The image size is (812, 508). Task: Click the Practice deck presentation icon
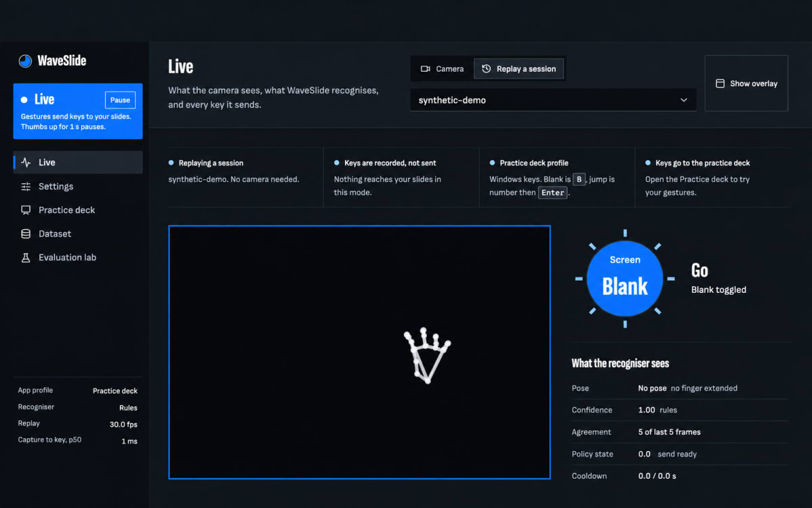tap(26, 210)
